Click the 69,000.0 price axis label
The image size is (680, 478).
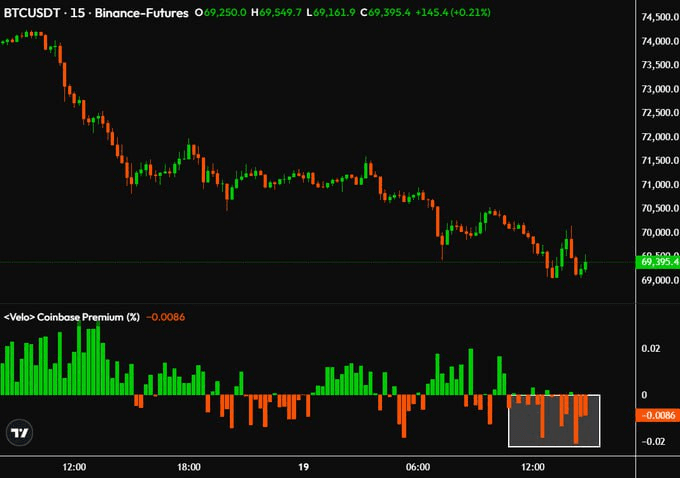[659, 280]
